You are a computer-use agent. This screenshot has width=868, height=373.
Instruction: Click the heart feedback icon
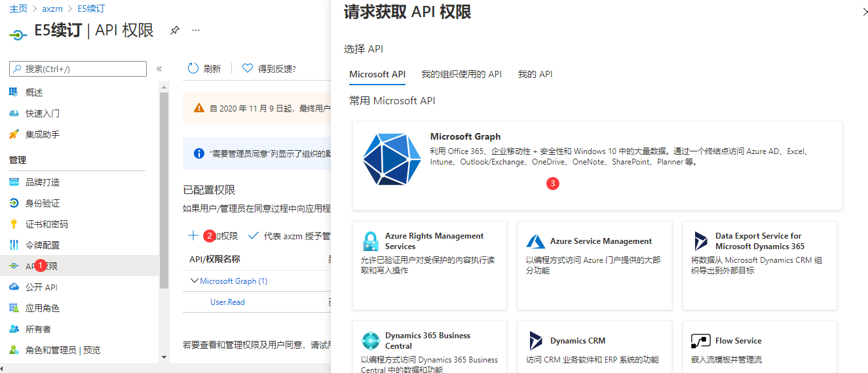[248, 68]
